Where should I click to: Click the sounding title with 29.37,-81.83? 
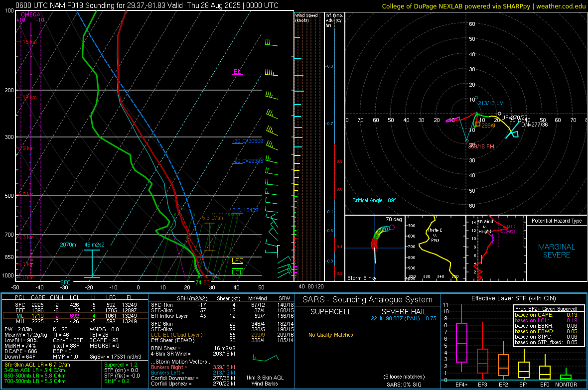(x=147, y=5)
